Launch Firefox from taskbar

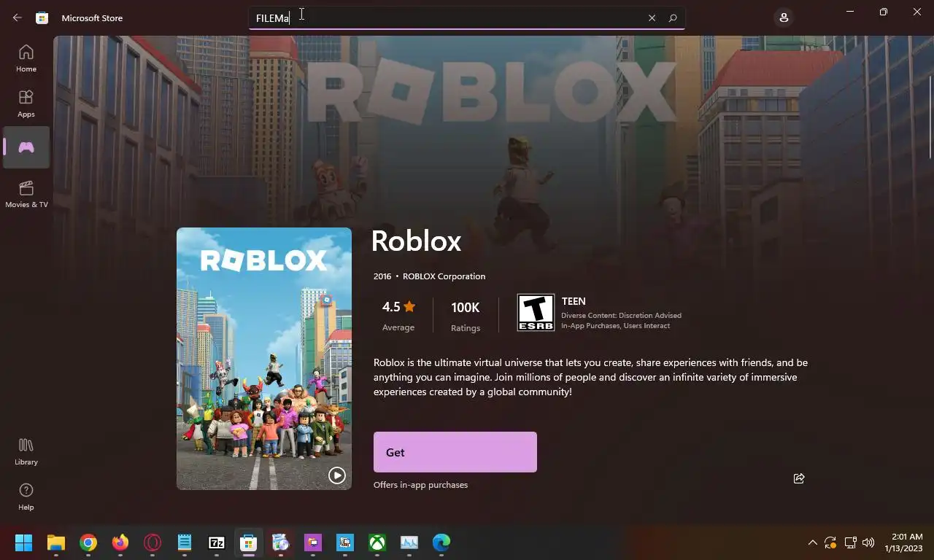[120, 542]
